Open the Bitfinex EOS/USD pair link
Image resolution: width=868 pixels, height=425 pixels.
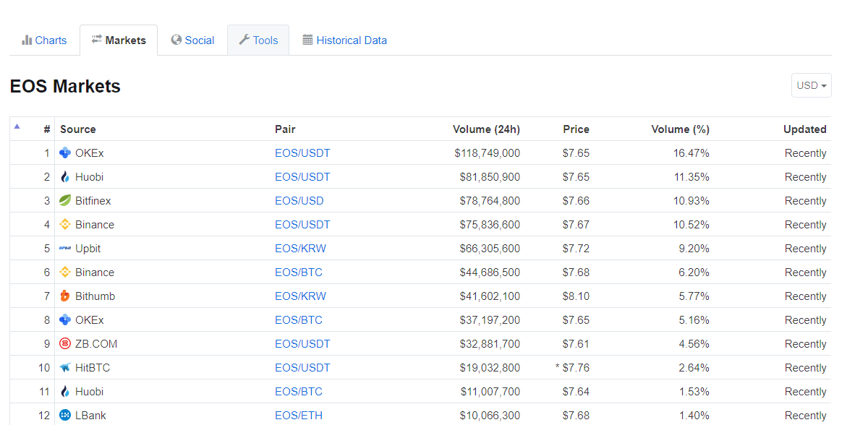(299, 201)
